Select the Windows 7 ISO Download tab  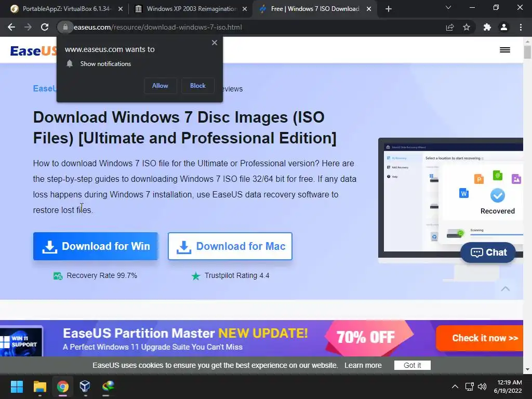coord(314,9)
